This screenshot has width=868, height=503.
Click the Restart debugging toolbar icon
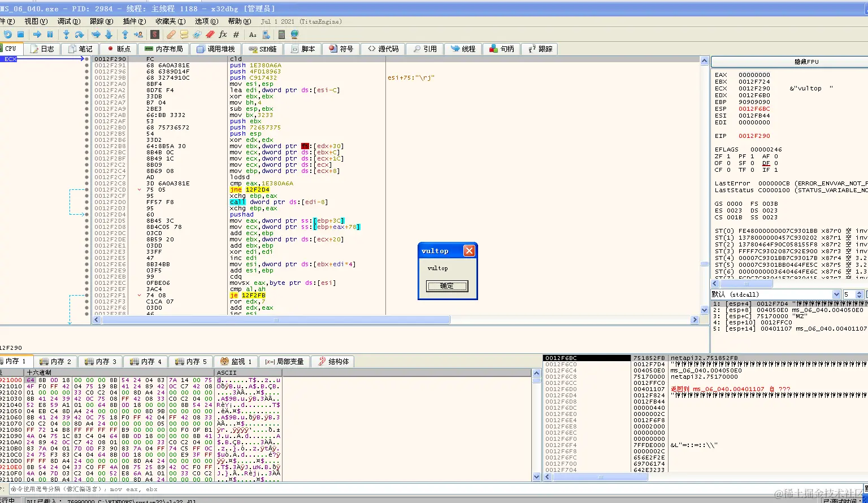coord(8,35)
